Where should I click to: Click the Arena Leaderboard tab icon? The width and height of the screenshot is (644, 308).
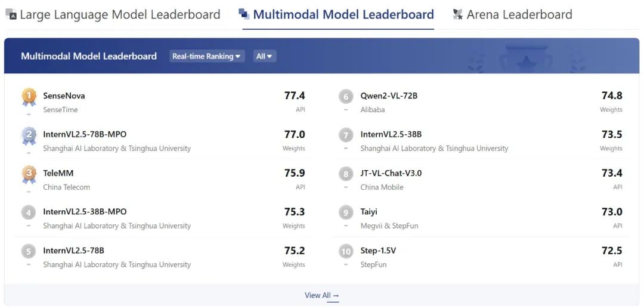coord(457,14)
